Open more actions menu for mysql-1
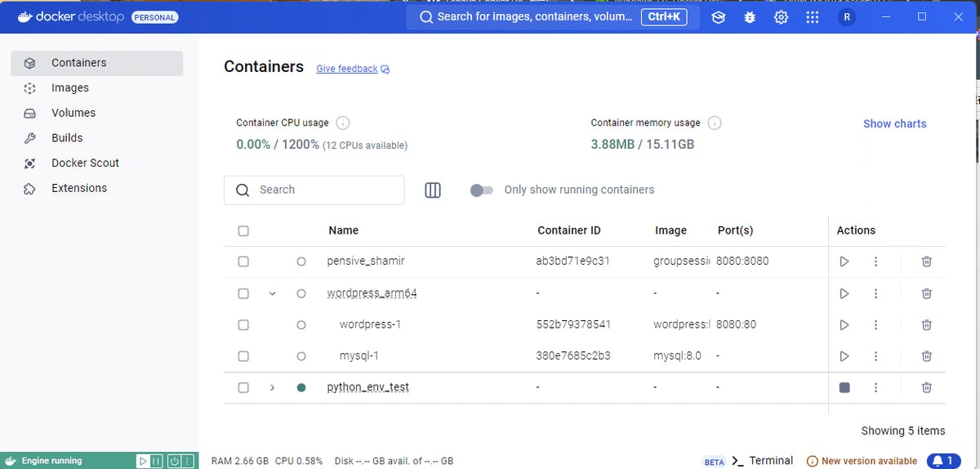 [875, 356]
